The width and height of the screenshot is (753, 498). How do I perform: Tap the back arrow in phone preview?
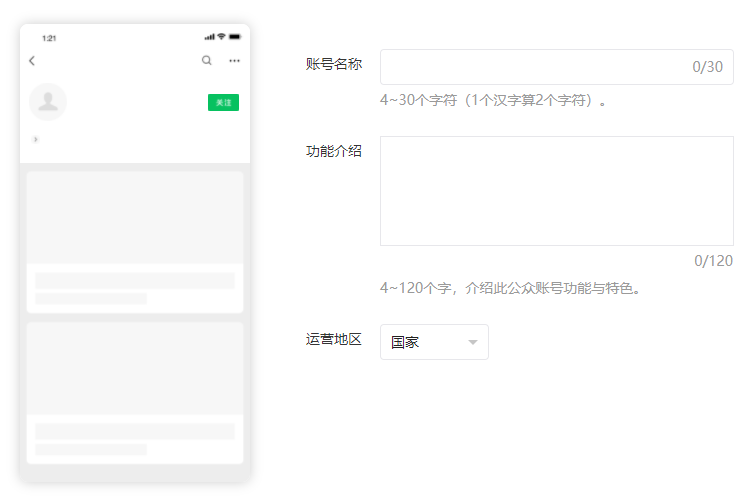(x=32, y=61)
